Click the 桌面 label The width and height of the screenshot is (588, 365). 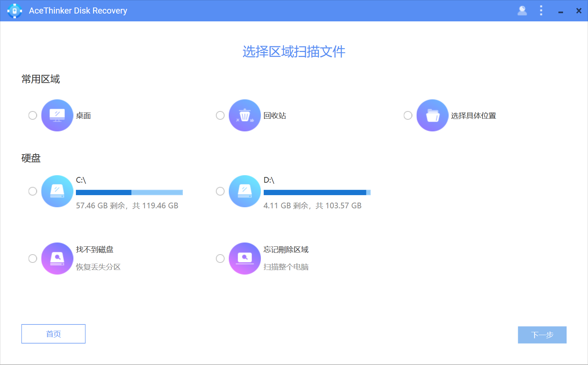pos(83,116)
